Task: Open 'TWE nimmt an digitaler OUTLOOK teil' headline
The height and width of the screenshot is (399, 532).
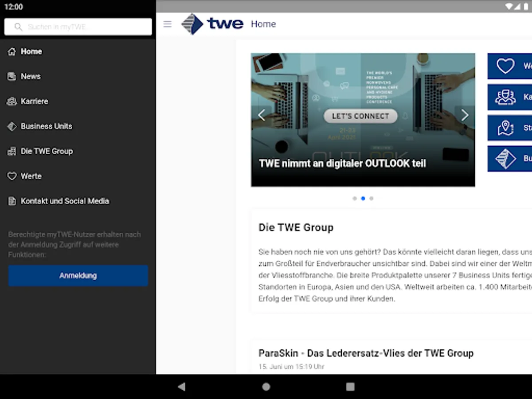Action: 342,164
